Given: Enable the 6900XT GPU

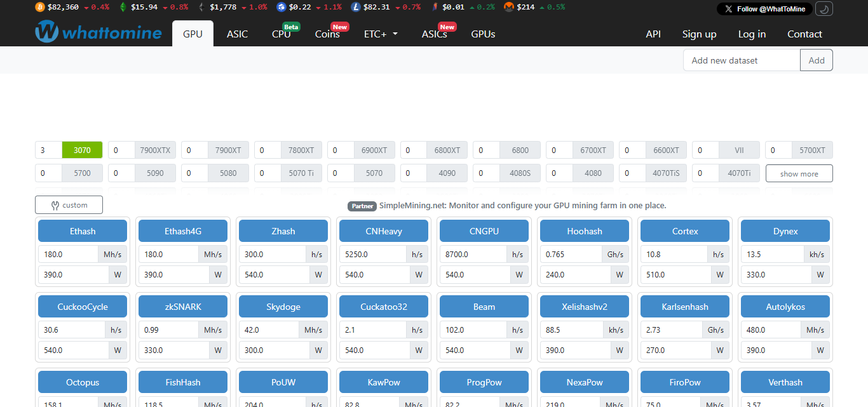Looking at the screenshot, I should point(374,150).
